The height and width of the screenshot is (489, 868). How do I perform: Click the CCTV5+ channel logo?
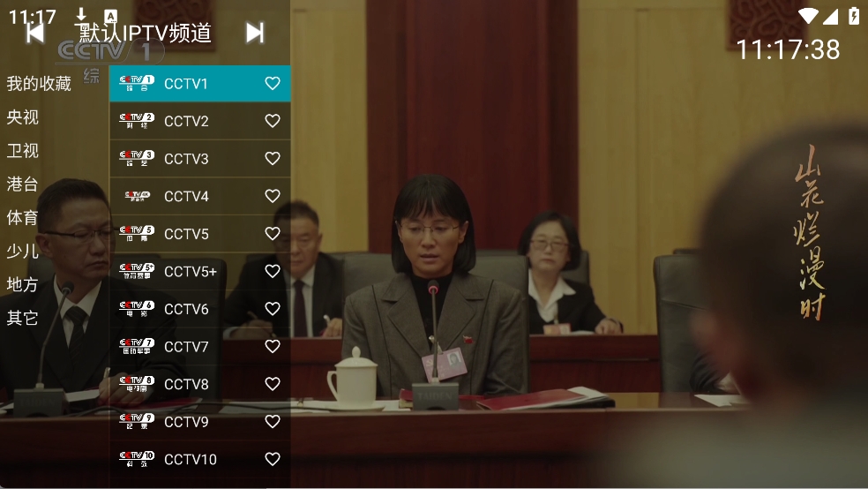pos(137,271)
